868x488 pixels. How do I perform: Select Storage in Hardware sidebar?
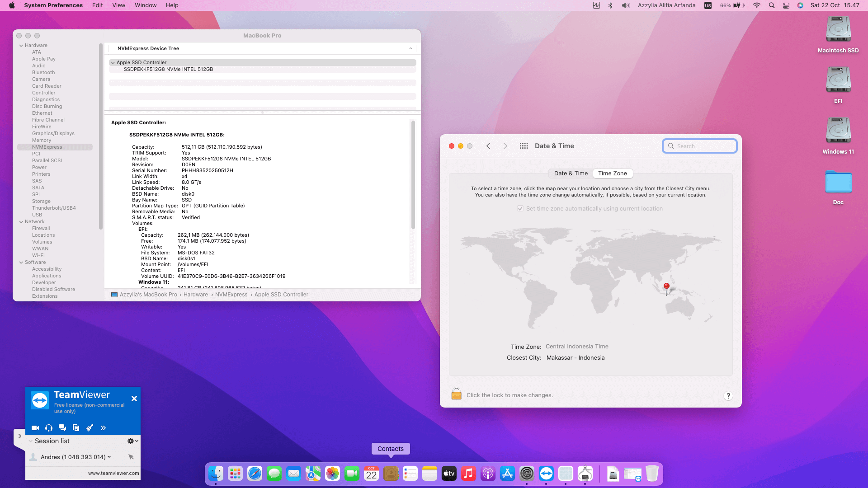[x=41, y=201]
